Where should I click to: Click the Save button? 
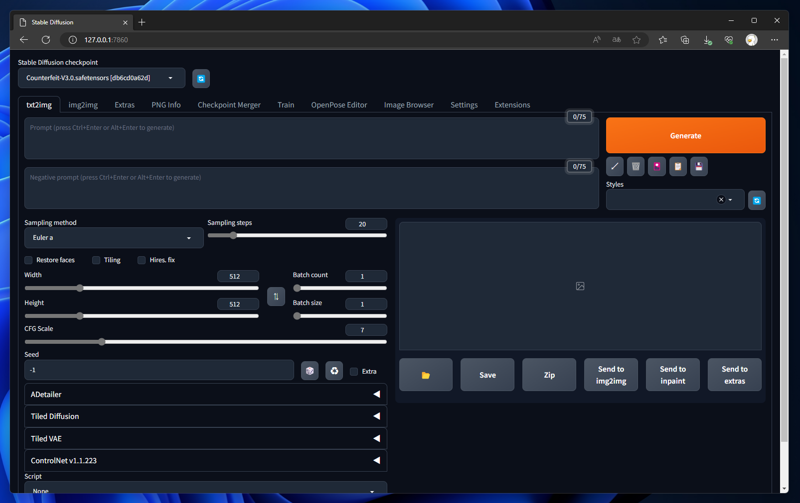[x=487, y=375]
